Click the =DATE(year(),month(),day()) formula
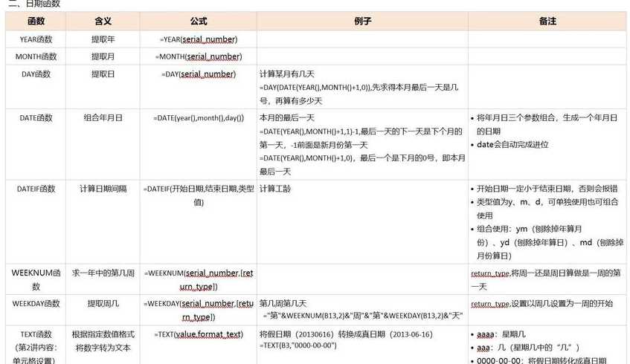Viewport: 630px width, 364px height. 199,118
